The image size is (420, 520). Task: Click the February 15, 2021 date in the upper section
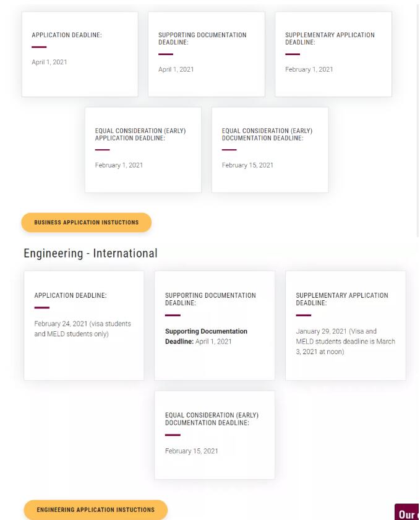[247, 165]
